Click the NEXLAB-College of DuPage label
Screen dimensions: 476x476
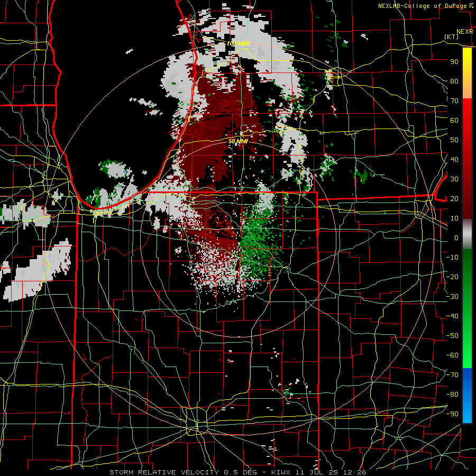[x=423, y=6]
